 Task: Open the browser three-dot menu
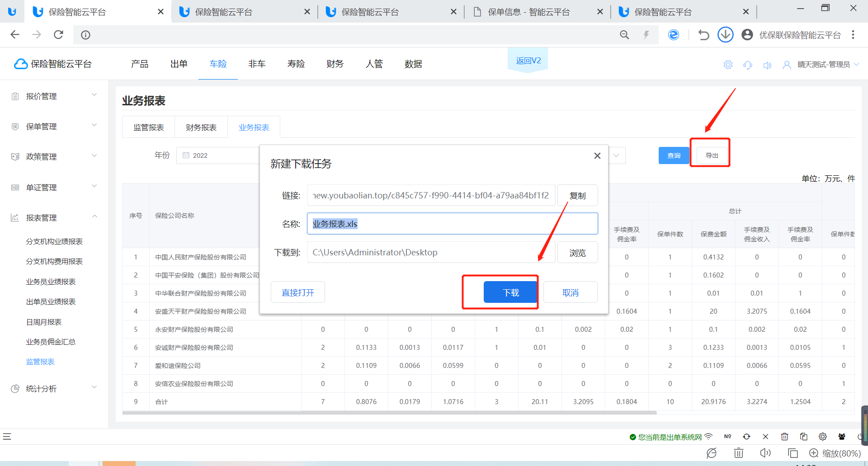853,35
